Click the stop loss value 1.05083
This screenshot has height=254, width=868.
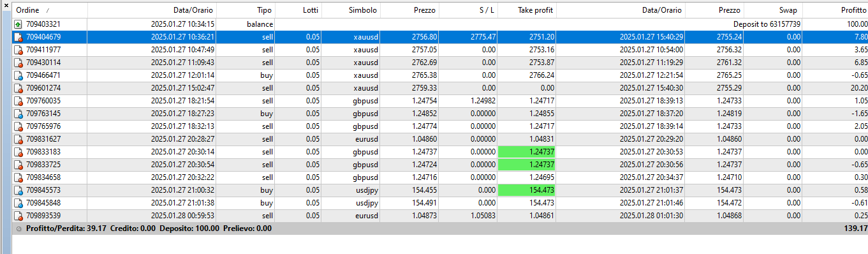tap(483, 216)
